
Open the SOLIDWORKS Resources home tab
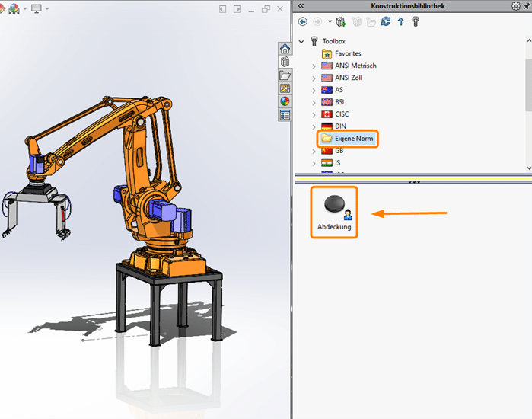point(285,49)
